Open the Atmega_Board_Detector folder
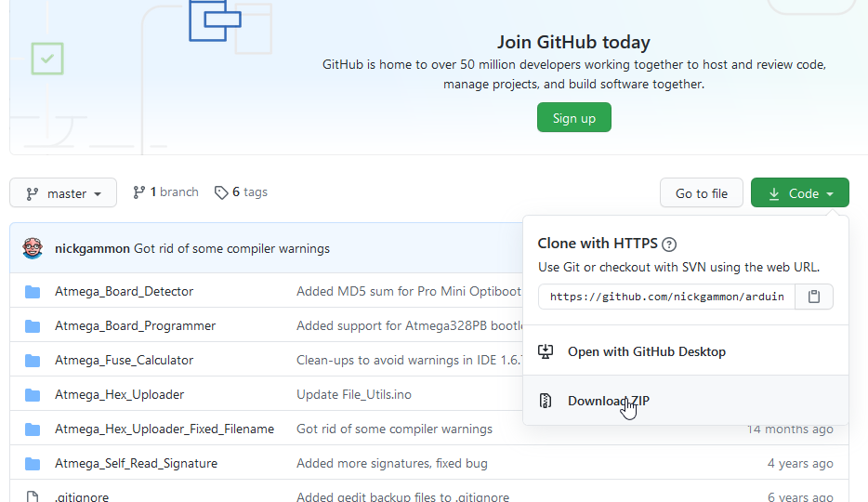The image size is (868, 502). [124, 291]
